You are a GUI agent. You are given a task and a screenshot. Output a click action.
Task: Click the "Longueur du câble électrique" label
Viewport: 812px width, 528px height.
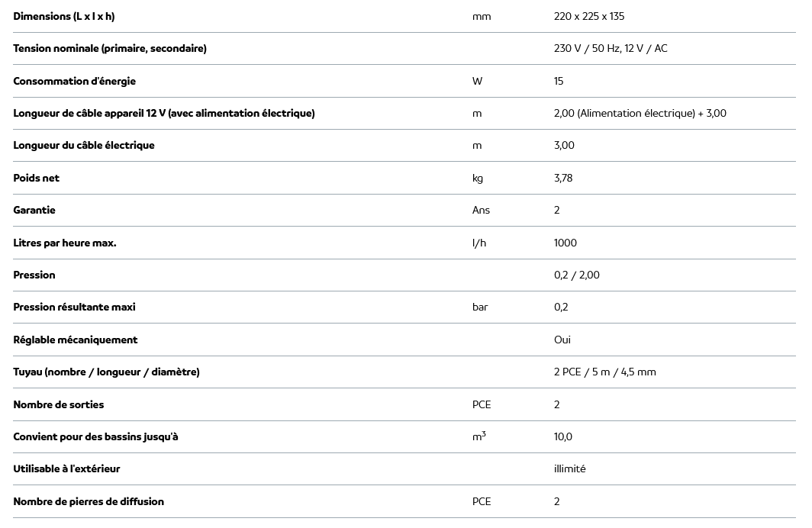84,146
